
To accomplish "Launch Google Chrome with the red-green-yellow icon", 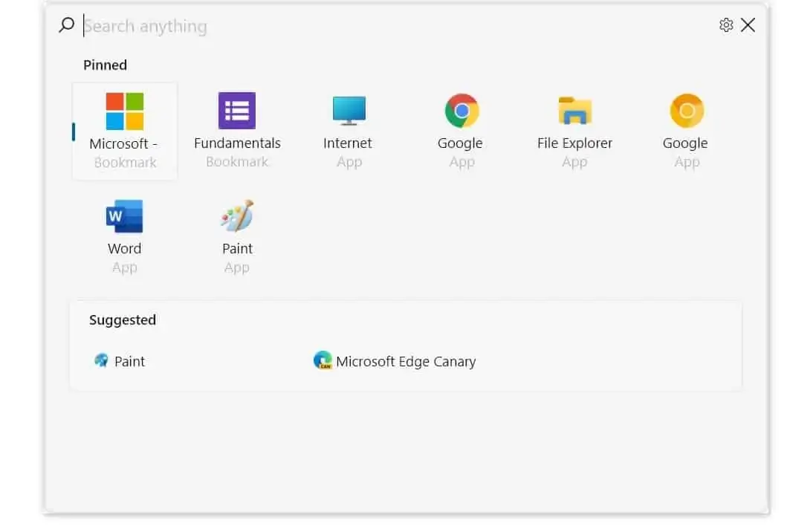I will tap(461, 111).
